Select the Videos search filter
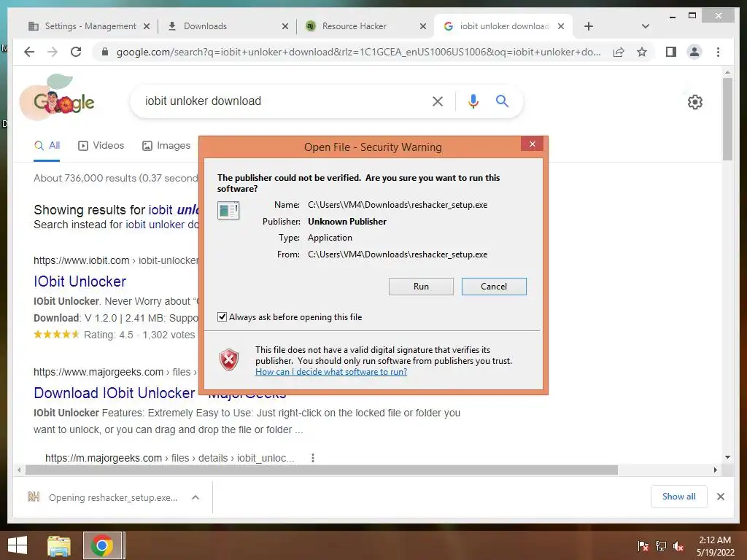This screenshot has height=560, width=747. pos(101,146)
